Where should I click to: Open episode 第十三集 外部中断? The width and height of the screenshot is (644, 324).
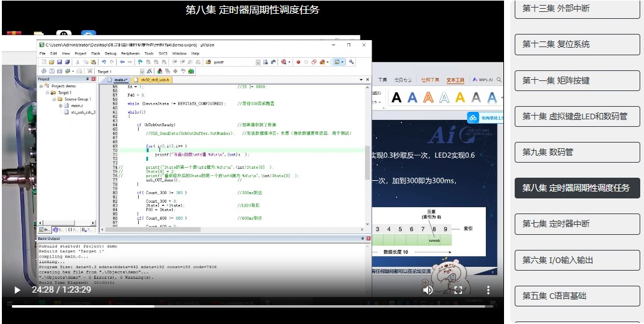[x=577, y=9]
